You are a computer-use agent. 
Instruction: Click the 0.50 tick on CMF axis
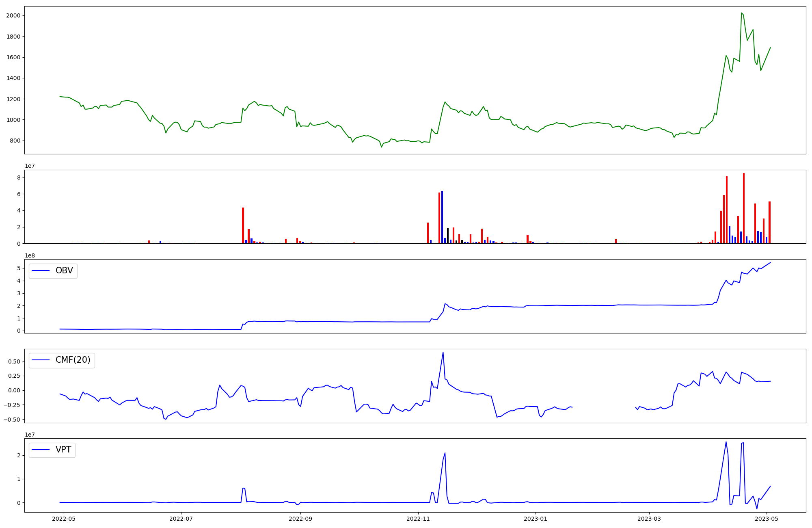[13, 361]
